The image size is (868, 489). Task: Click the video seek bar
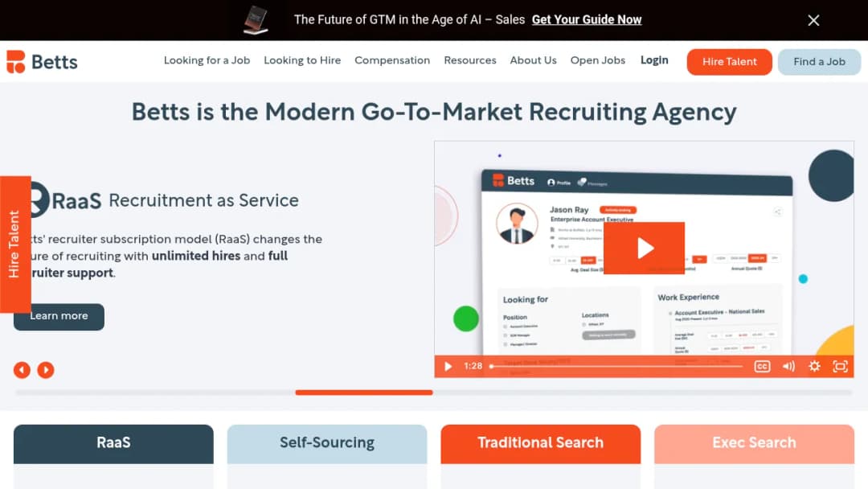pos(616,366)
